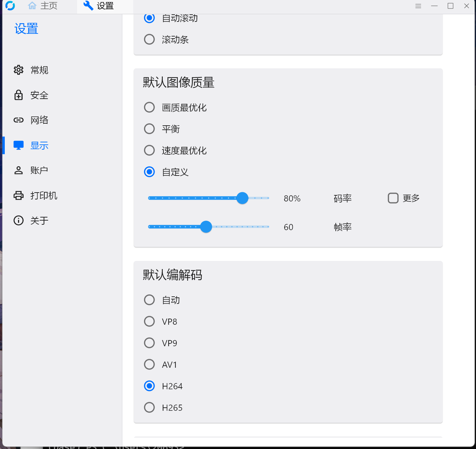Select the 安全 (Security) settings icon
Screen dimensions: 476x449
[18, 95]
